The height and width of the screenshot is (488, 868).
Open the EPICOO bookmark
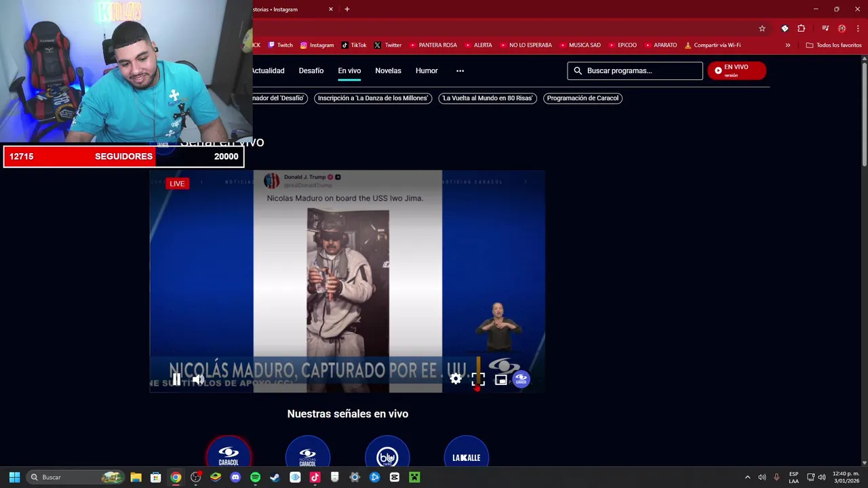click(623, 45)
